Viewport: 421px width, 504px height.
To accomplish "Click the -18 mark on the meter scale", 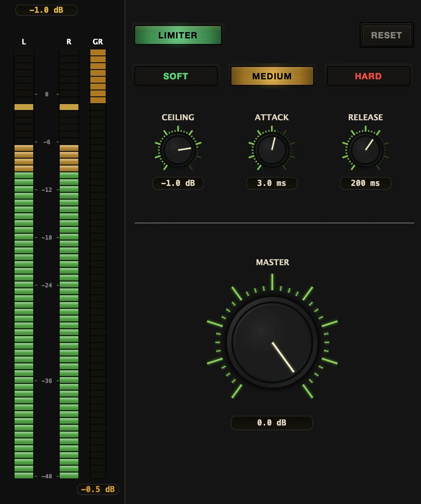I will click(46, 237).
